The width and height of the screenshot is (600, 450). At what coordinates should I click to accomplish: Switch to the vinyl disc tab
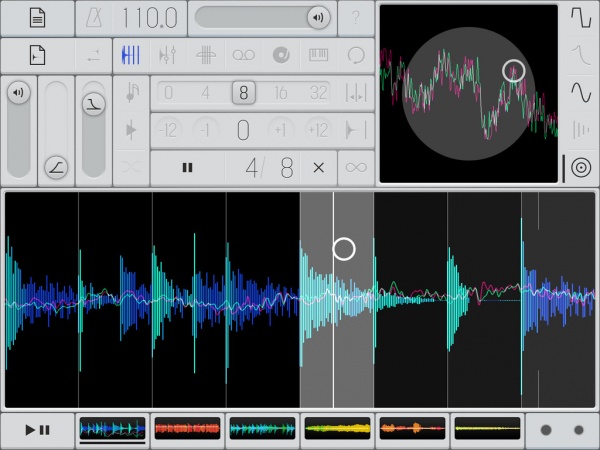click(x=281, y=55)
